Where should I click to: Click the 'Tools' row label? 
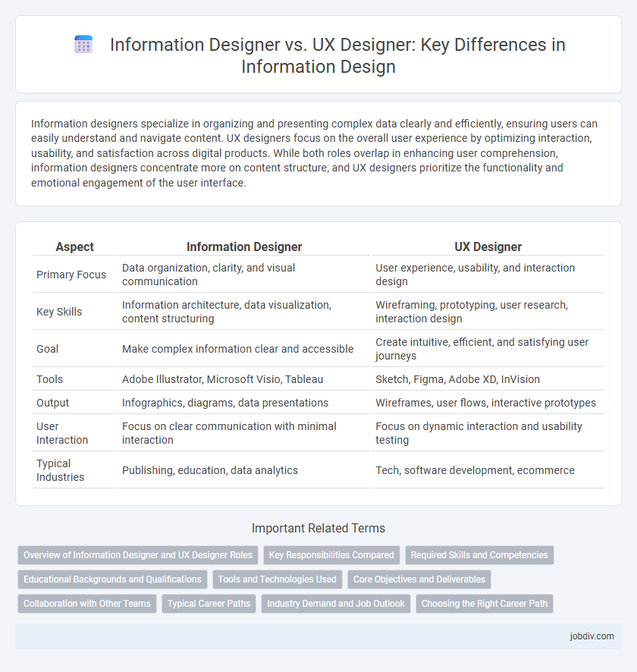[50, 379]
